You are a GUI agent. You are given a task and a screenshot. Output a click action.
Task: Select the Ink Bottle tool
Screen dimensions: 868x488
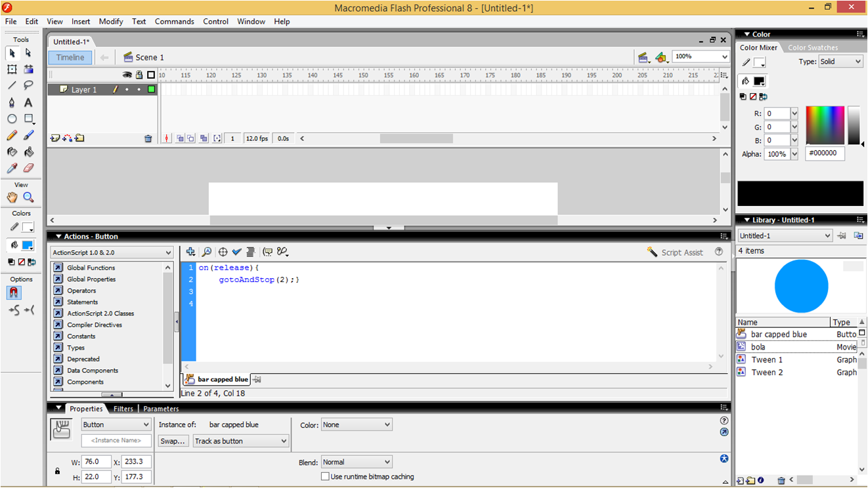pos(12,152)
